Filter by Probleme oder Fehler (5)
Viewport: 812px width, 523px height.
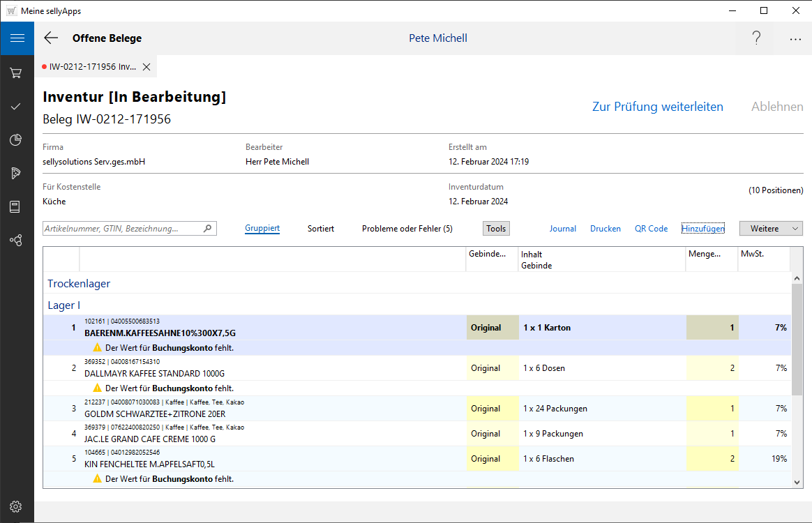[407, 229]
